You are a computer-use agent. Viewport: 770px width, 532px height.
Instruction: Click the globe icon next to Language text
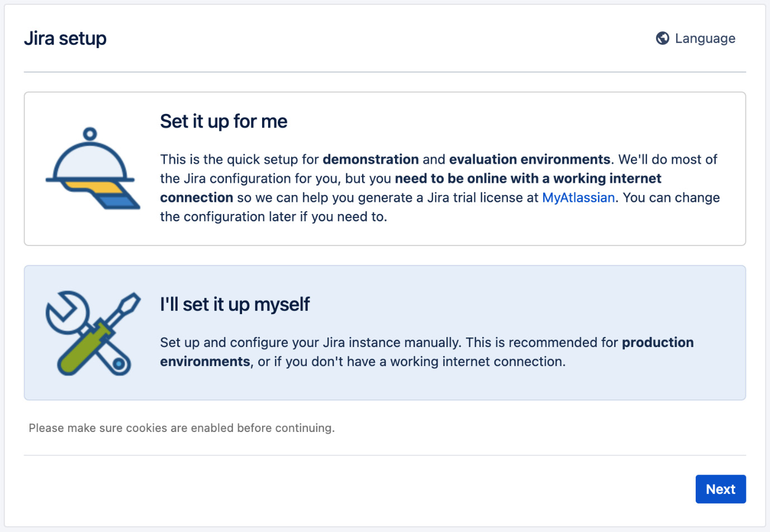[663, 38]
